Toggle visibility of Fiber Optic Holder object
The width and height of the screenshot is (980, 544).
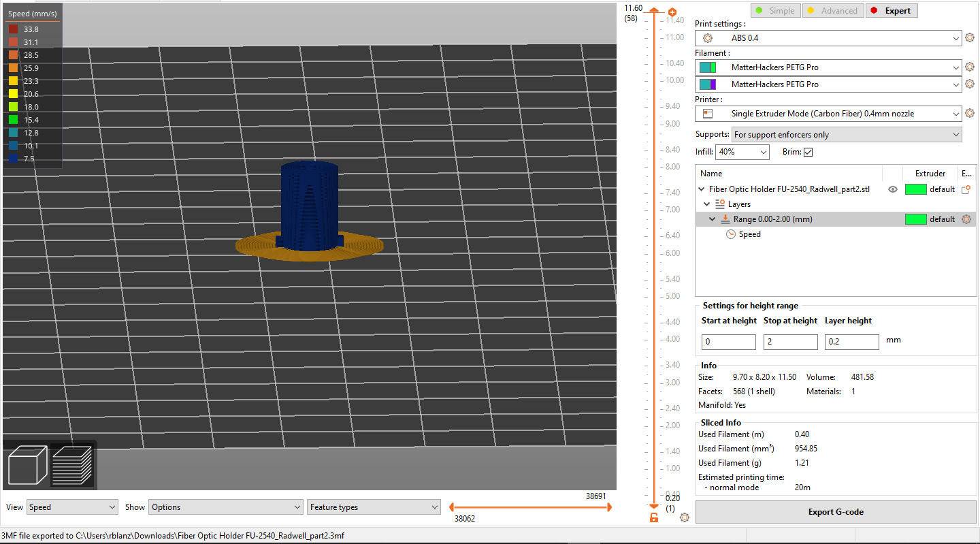(x=892, y=189)
